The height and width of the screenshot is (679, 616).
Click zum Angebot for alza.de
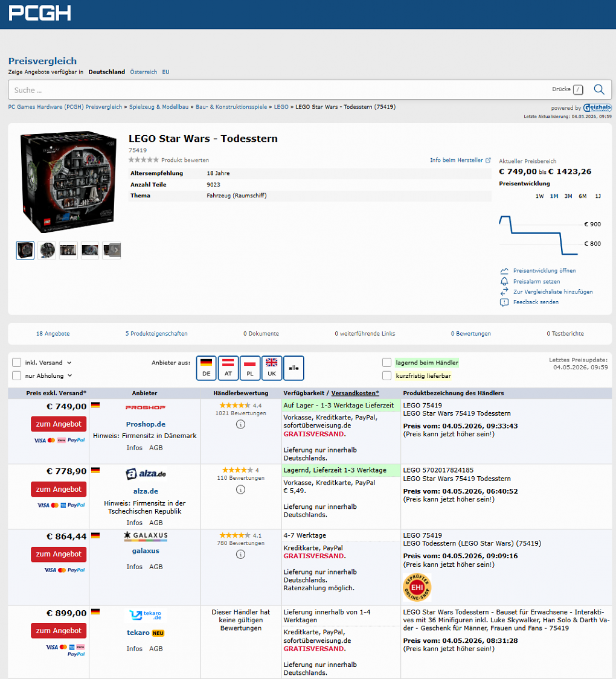tap(59, 489)
